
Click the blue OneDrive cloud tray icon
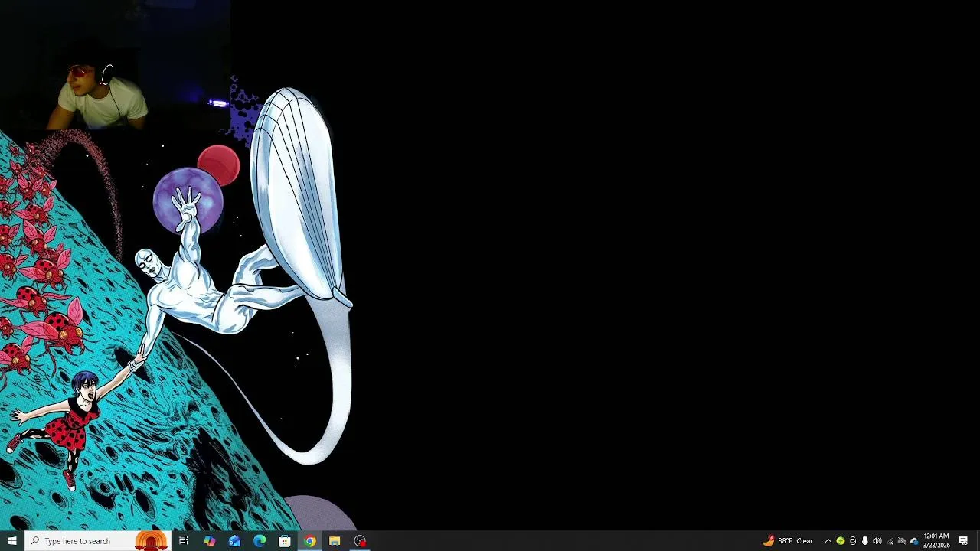point(914,541)
